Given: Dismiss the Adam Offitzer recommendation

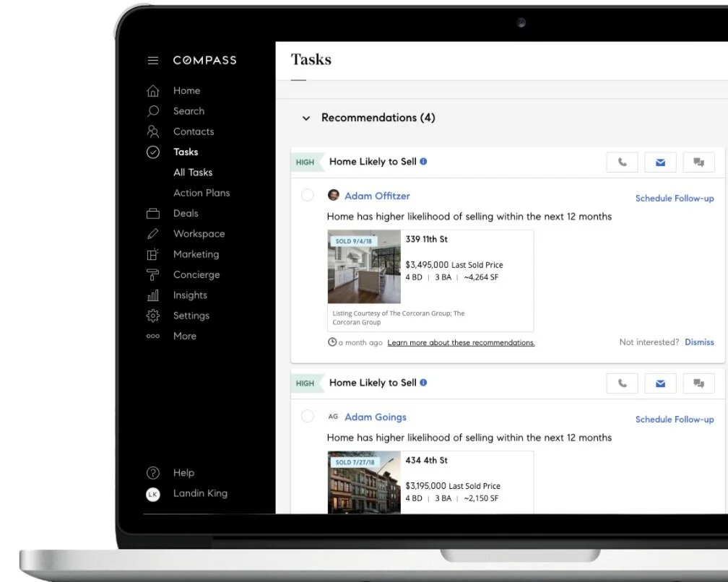Looking at the screenshot, I should [x=699, y=342].
